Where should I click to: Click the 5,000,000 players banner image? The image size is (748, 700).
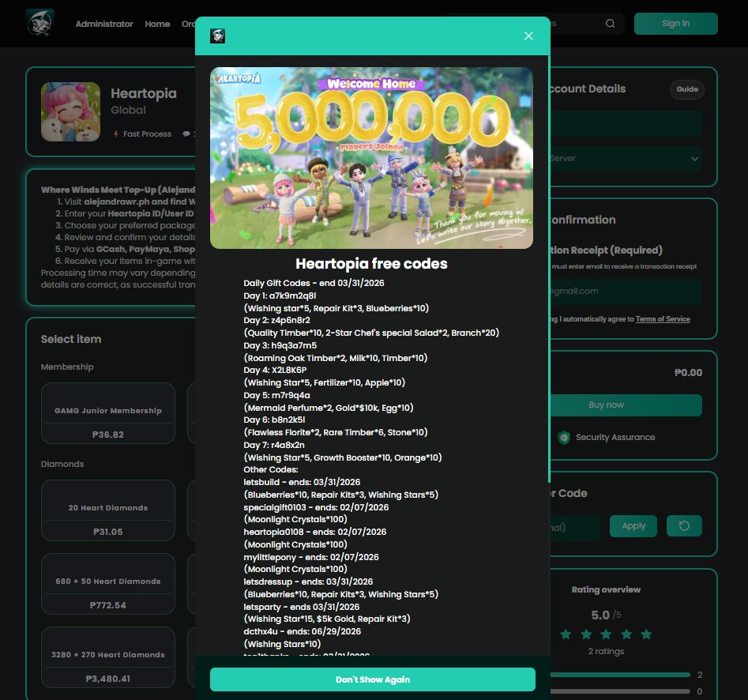(x=371, y=158)
